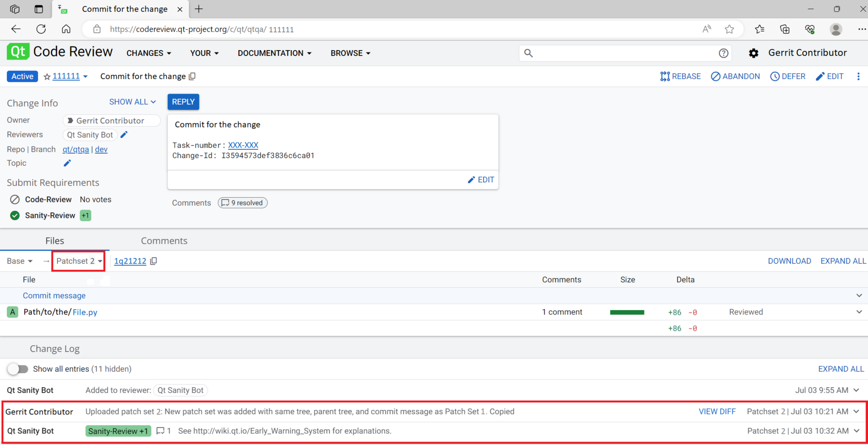868x445 pixels.
Task: Open browser collections icon
Action: point(785,29)
